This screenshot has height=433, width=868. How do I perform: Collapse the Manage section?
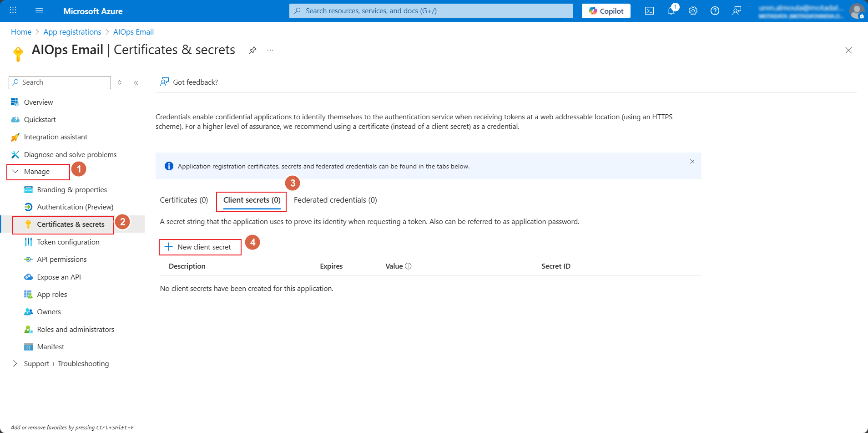(15, 172)
